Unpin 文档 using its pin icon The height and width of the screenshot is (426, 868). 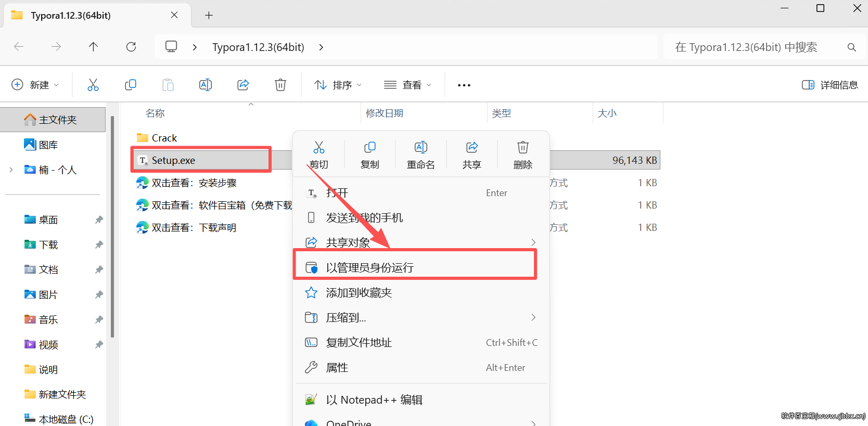click(99, 270)
